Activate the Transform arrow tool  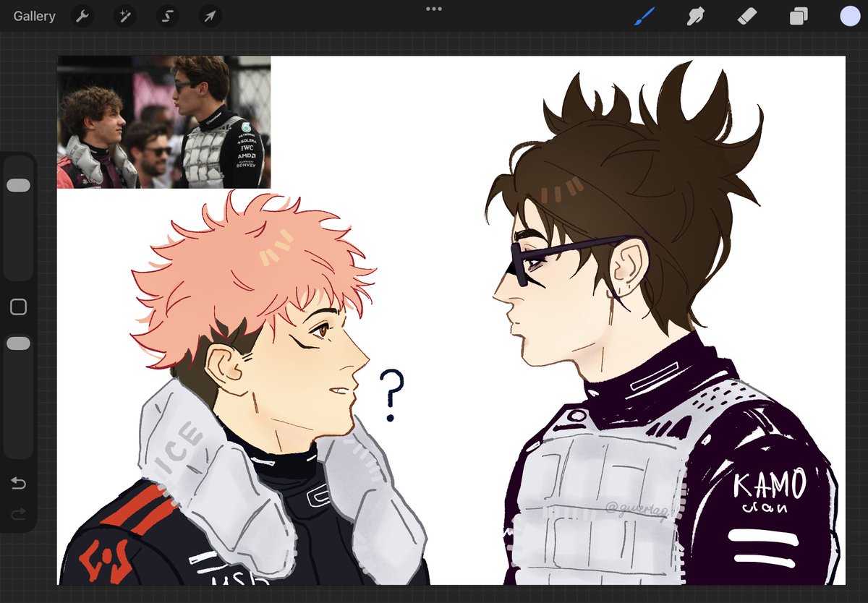[210, 16]
